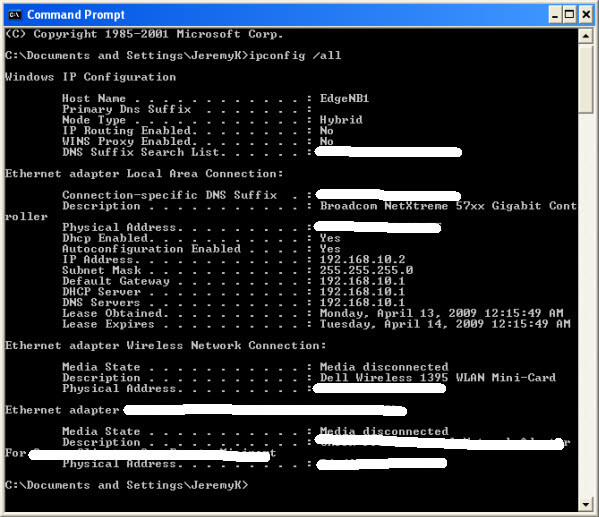Click the 'Windows IP Configuration' heading

[x=91, y=77]
